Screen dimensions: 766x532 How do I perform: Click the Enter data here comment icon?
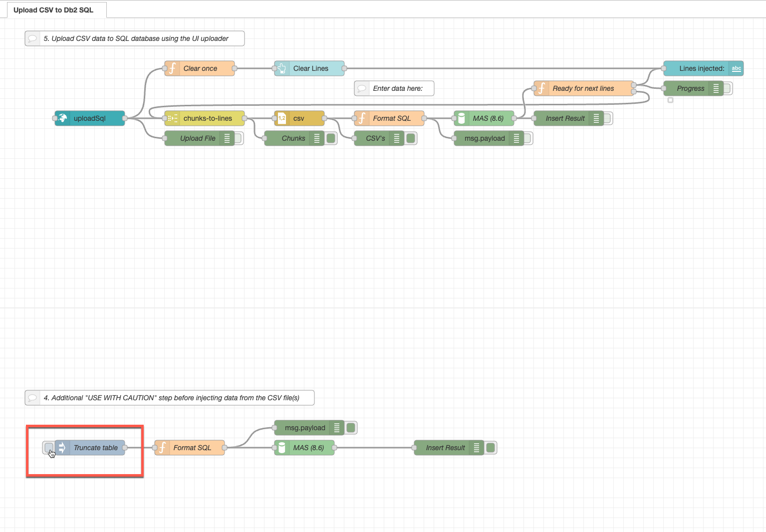(x=362, y=88)
